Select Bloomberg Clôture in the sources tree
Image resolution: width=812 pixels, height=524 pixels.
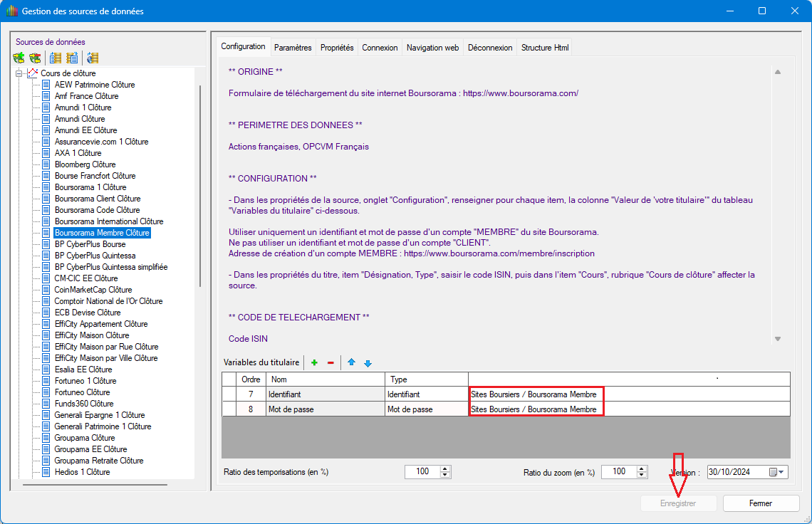pyautogui.click(x=85, y=164)
